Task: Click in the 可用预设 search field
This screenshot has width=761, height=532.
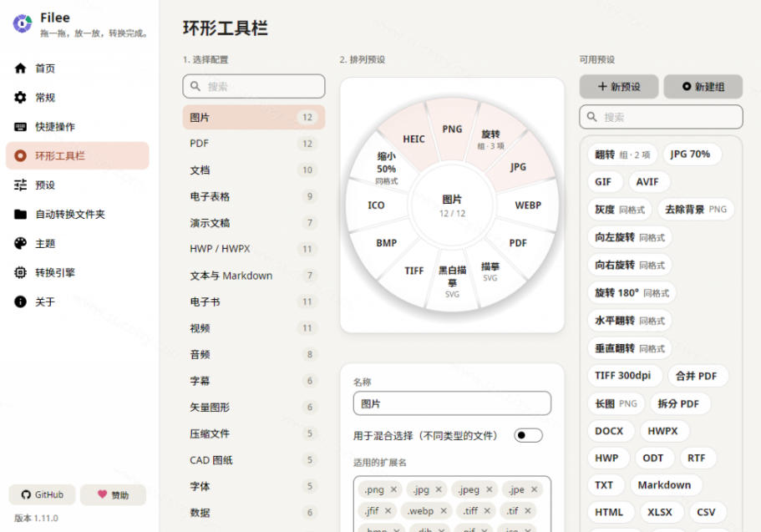Action: (x=661, y=117)
